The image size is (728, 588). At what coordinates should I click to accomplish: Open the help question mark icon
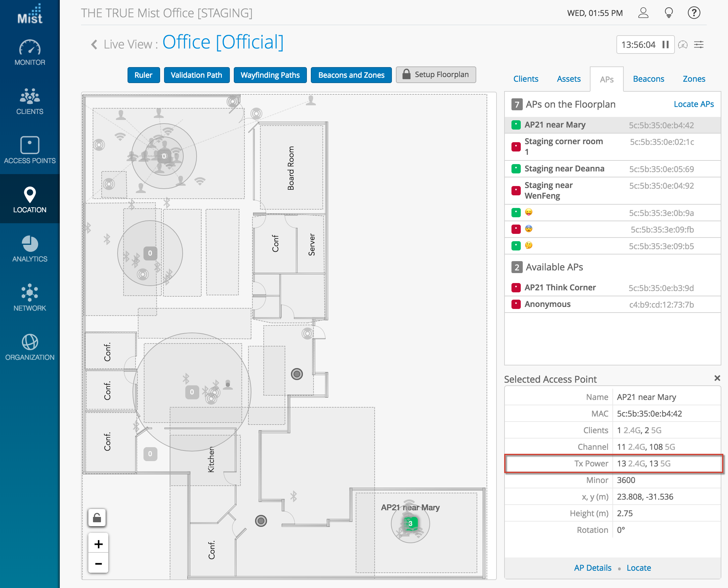click(x=694, y=13)
